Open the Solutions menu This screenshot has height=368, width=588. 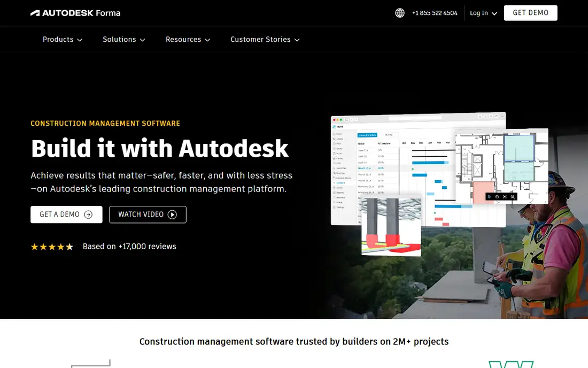[x=124, y=40]
